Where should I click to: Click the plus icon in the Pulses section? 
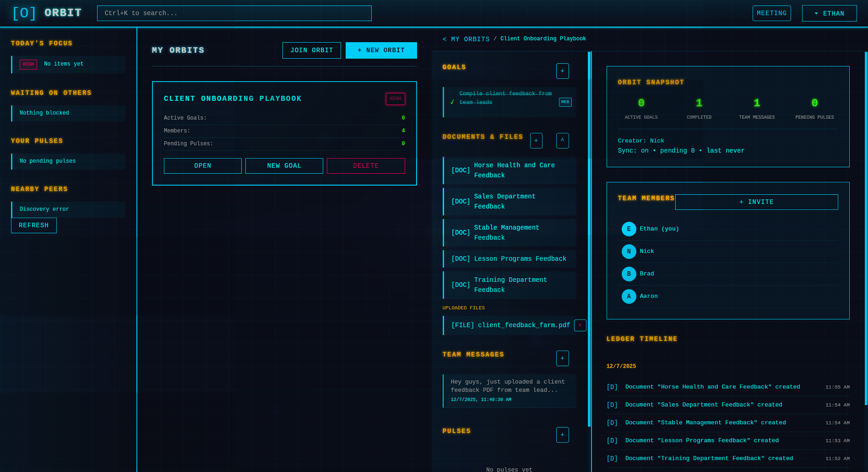point(563,434)
